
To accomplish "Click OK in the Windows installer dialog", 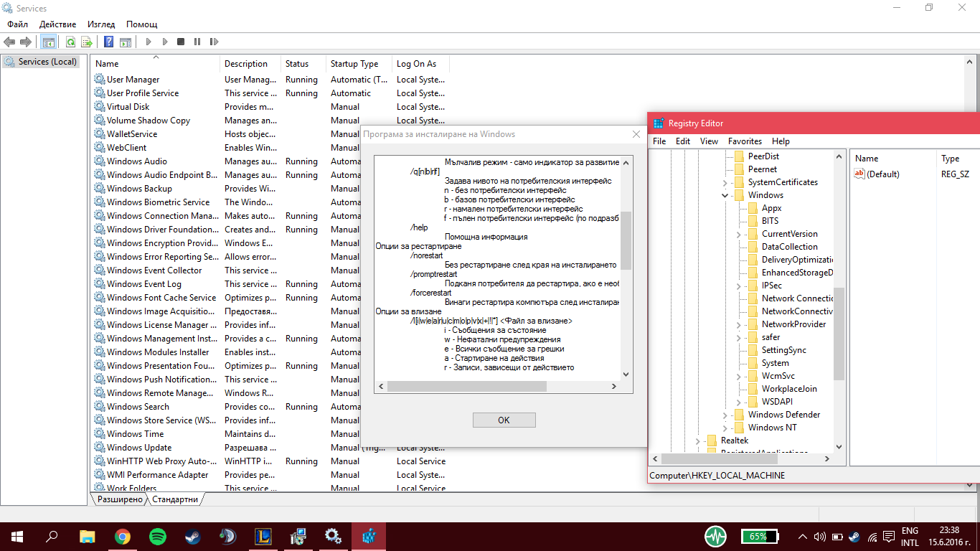I will [x=504, y=420].
